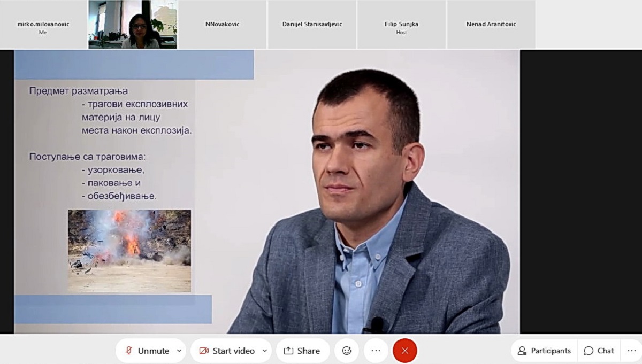Viewport: 642px width, 364px height.
Task: Click the slide text "Предмет разматрања"
Action: [79, 91]
